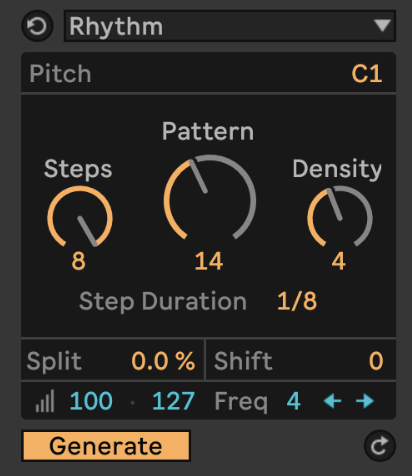Click the Pattern knob
This screenshot has width=412, height=476.
tap(210, 198)
